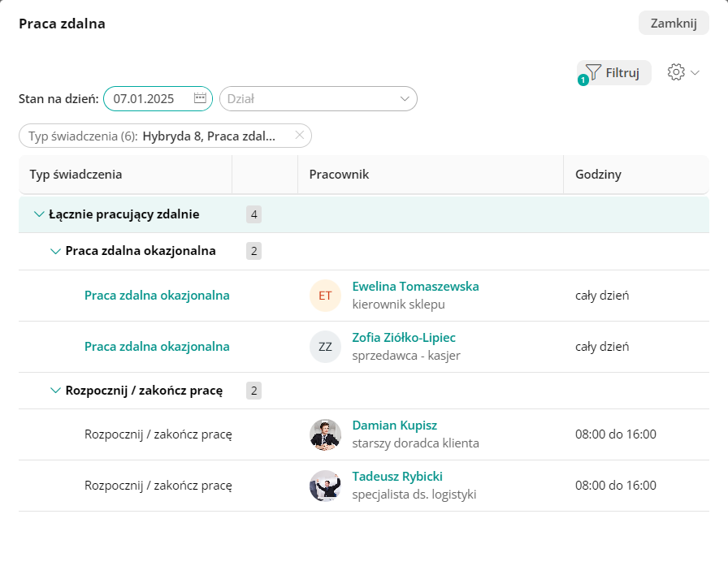Open the Dział dropdown
This screenshot has height=579, width=728.
pos(318,99)
